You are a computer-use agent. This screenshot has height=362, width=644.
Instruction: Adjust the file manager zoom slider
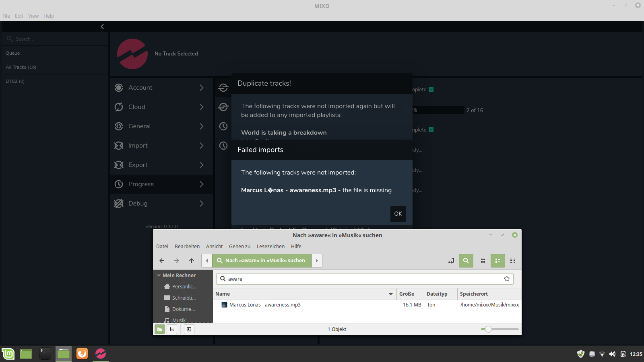[488, 329]
